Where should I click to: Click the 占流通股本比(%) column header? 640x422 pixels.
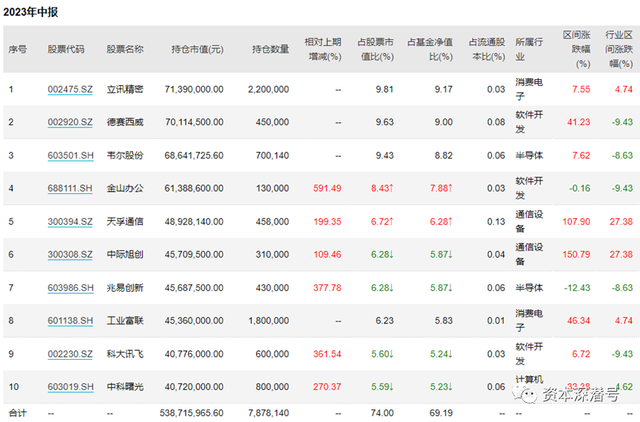(487, 49)
